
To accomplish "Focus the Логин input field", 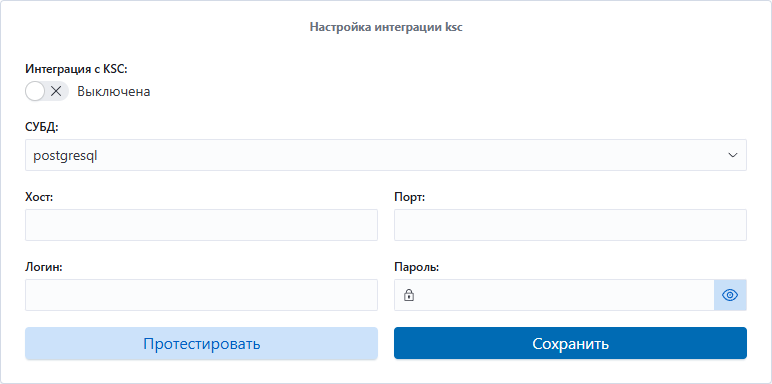I will coord(201,295).
